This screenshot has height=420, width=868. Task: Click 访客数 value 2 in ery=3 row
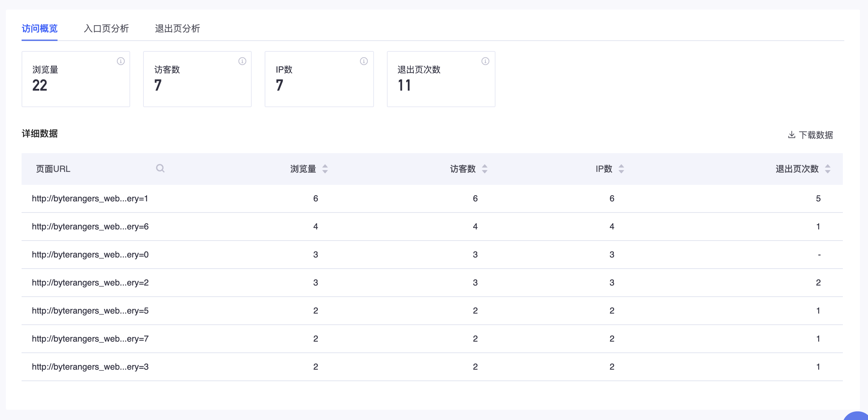tap(475, 367)
